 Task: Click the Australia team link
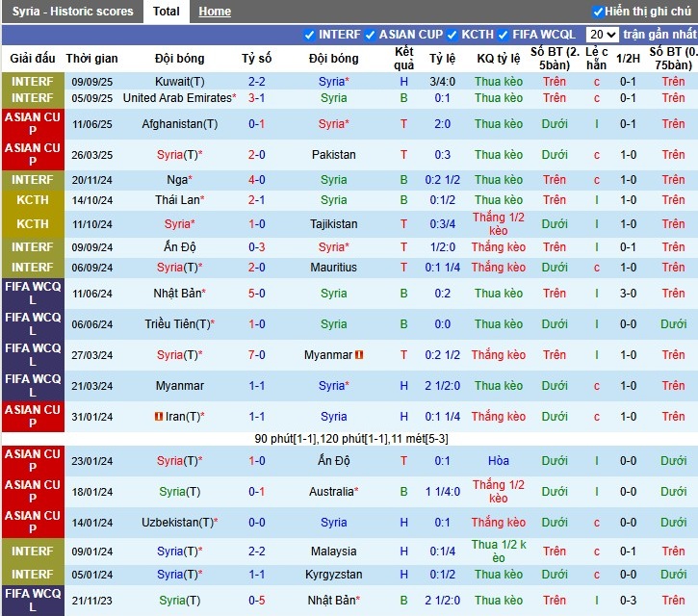(331, 492)
